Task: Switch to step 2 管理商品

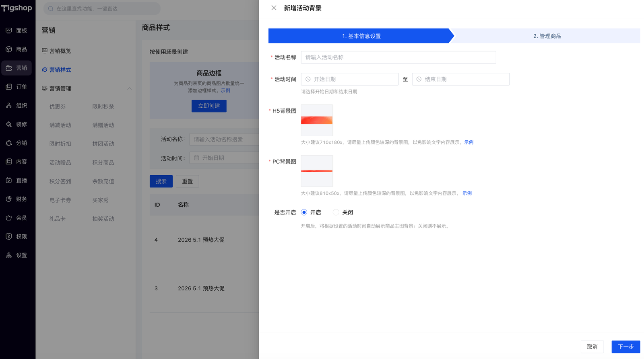Action: tap(547, 36)
